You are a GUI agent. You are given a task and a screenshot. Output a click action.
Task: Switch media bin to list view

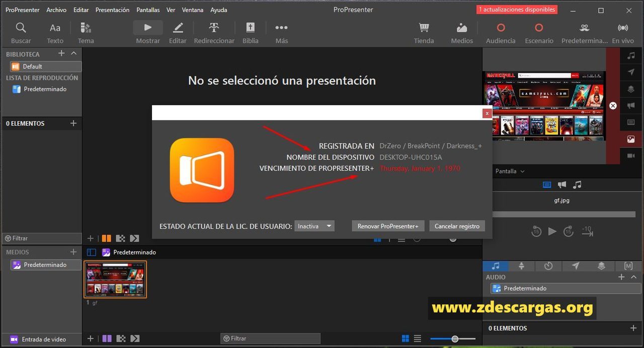(418, 338)
